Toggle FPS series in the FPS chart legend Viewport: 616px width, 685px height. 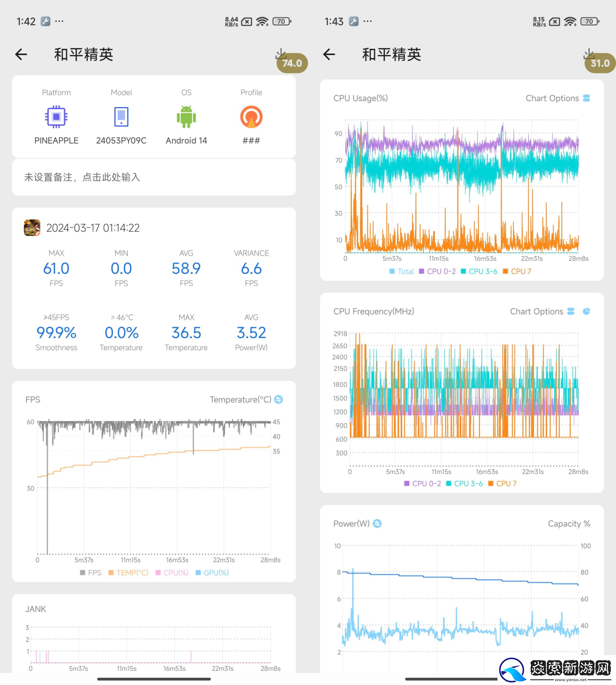click(x=91, y=573)
